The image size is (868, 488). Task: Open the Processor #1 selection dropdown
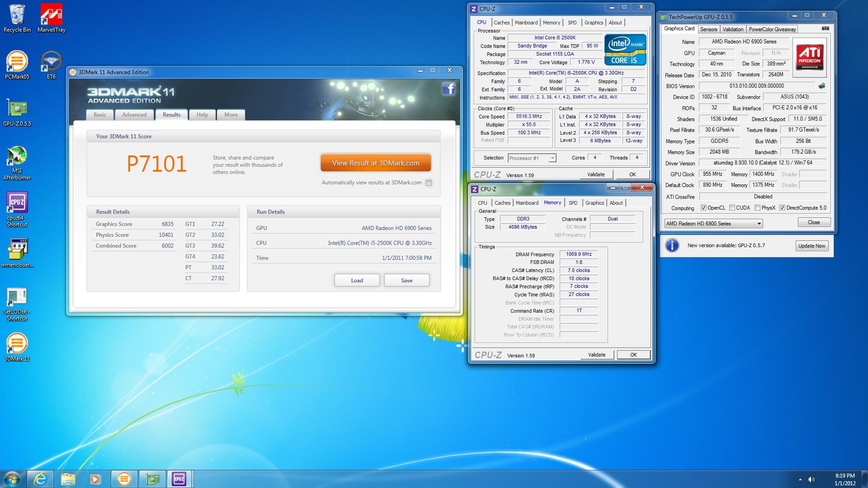[532, 158]
